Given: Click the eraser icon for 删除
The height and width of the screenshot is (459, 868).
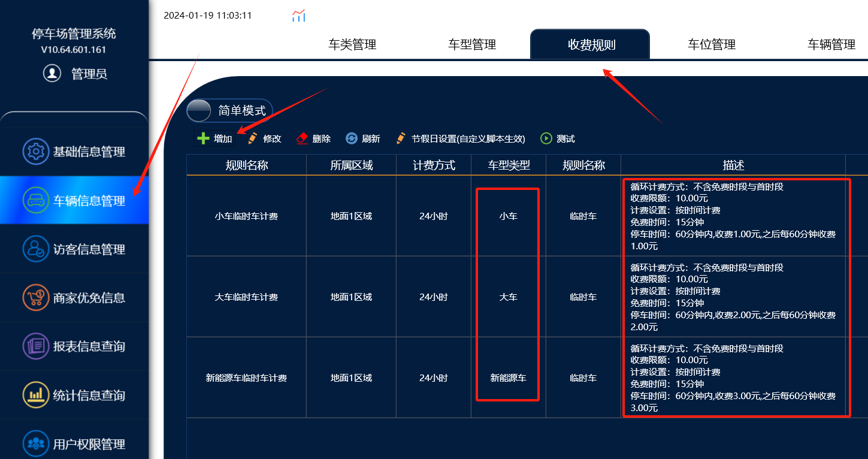Looking at the screenshot, I should (303, 138).
